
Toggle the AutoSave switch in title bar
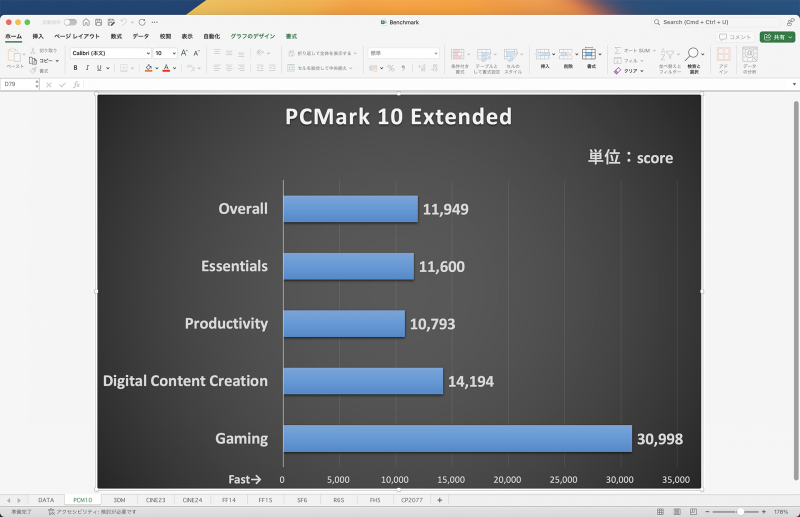(70, 22)
